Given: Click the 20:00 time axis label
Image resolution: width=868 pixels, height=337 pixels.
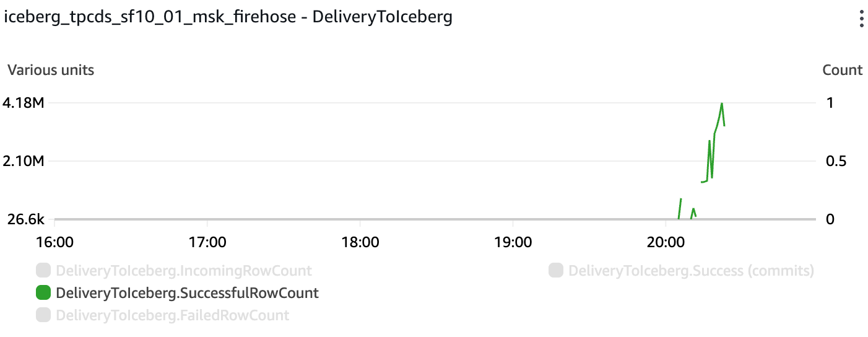Looking at the screenshot, I should point(666,242).
